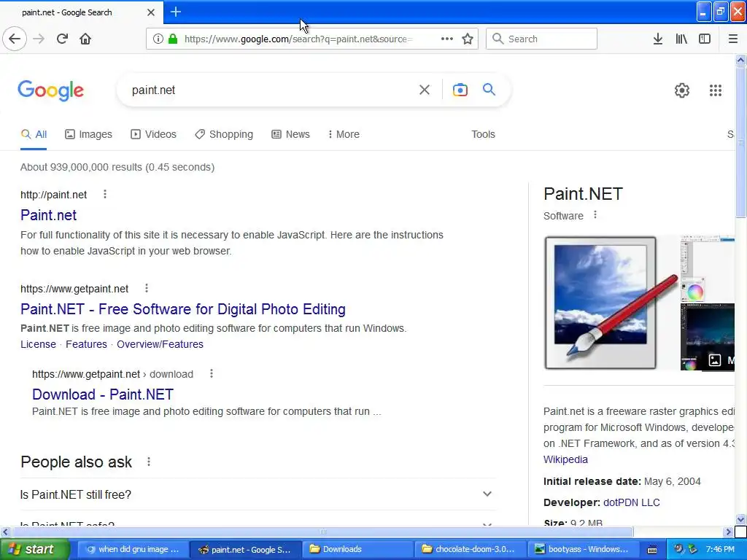This screenshot has width=747, height=560.
Task: Switch to Shopping results
Action: pyautogui.click(x=224, y=134)
